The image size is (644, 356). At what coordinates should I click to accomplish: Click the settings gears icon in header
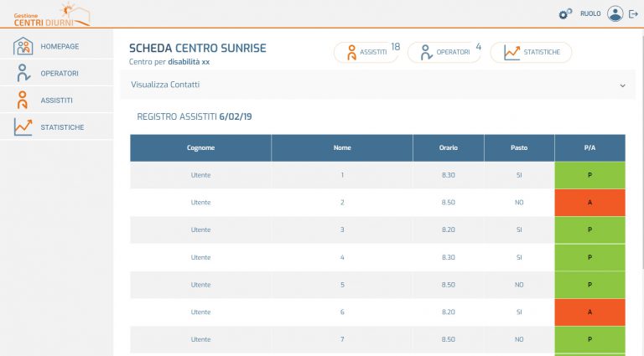(x=565, y=13)
